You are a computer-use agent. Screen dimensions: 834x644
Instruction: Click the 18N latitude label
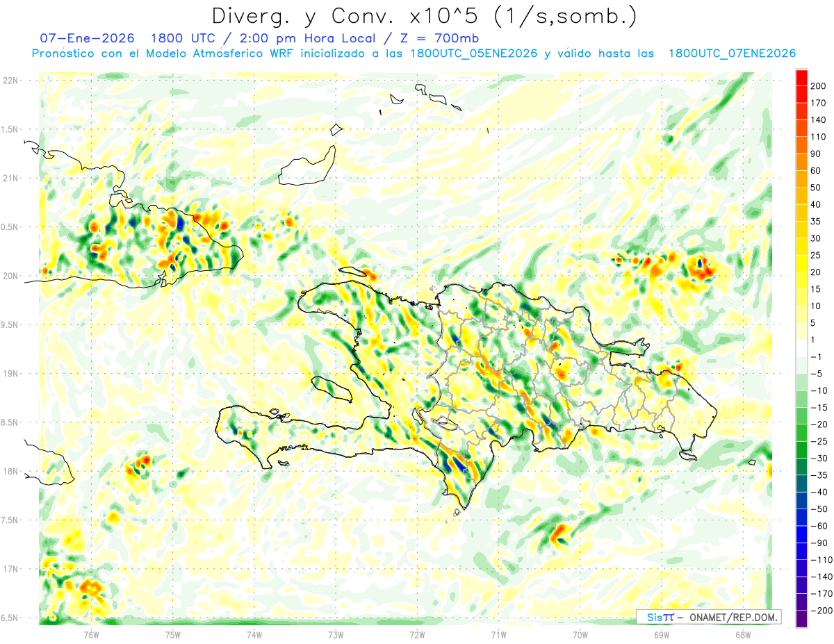pos(10,471)
